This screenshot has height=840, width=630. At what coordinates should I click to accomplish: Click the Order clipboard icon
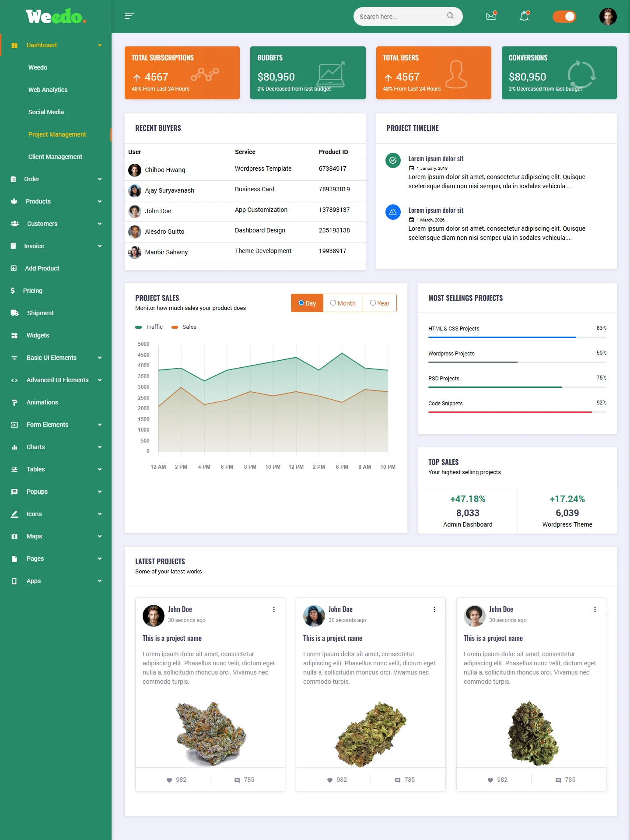click(x=14, y=179)
